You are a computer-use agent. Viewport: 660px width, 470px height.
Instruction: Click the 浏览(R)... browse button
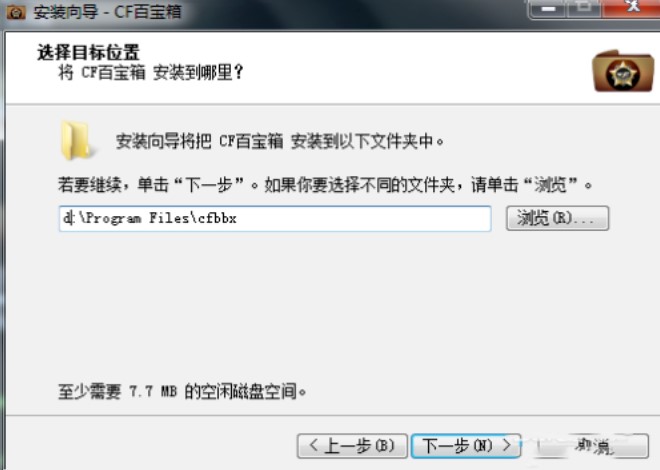[x=557, y=218]
